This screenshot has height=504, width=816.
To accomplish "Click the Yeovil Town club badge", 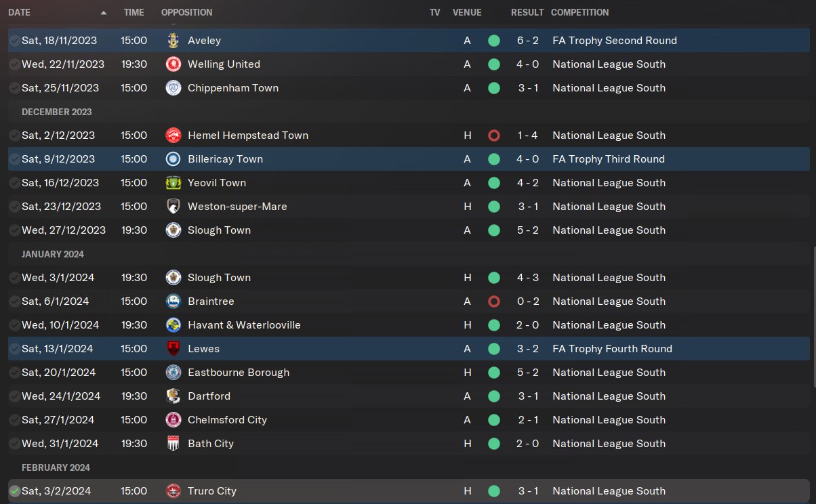I will coord(174,183).
